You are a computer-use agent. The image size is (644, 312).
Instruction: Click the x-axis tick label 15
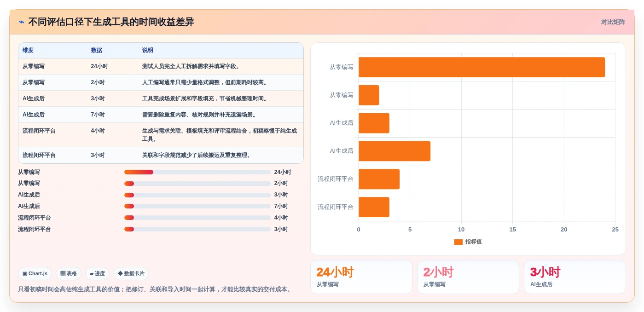pos(512,230)
